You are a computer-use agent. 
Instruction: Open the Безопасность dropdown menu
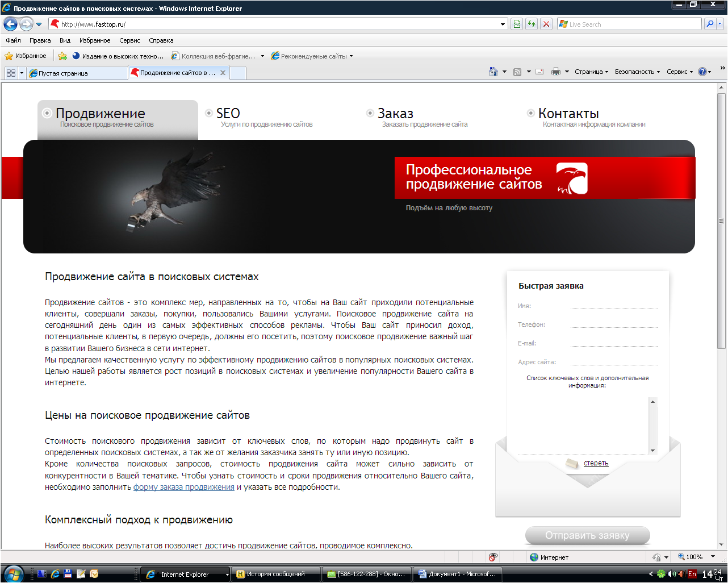637,72
